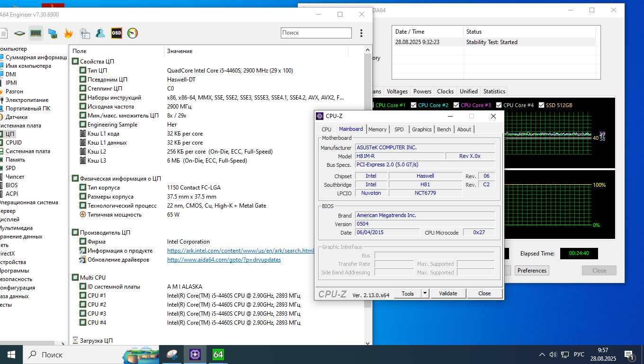Click the sidebar horizontal scroll right arrow

click(64, 344)
